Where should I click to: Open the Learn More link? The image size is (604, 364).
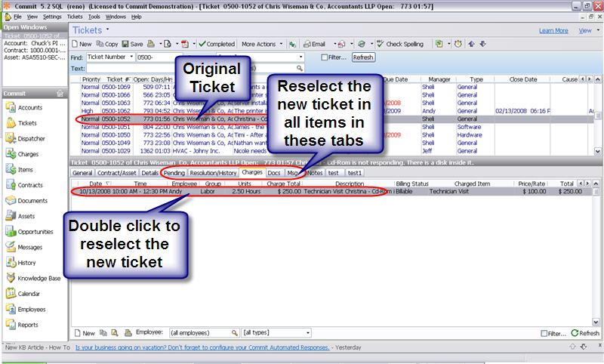[x=553, y=31]
